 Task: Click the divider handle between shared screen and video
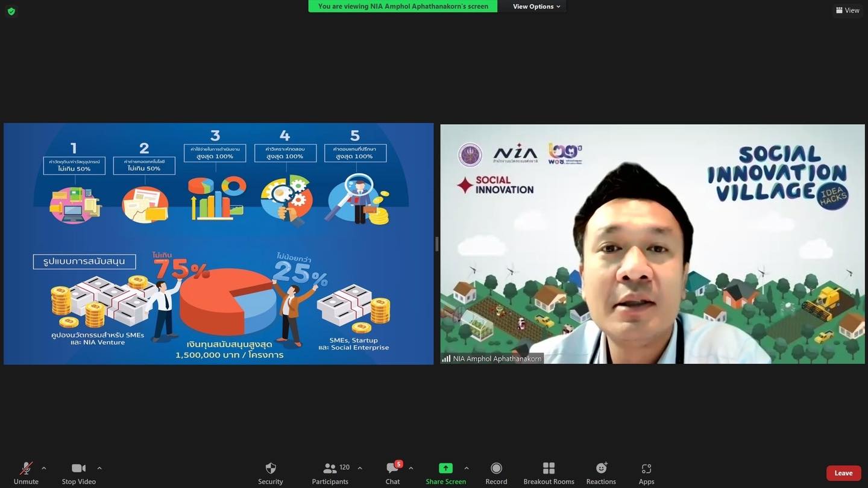437,243
